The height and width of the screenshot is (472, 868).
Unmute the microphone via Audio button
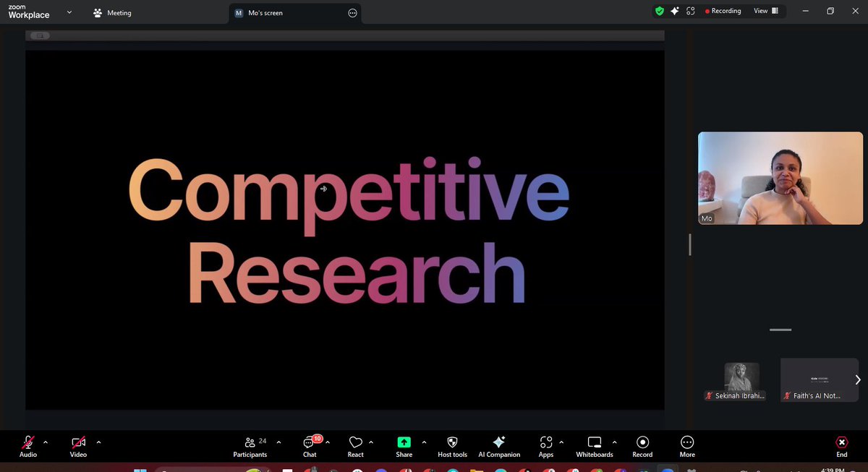(28, 445)
